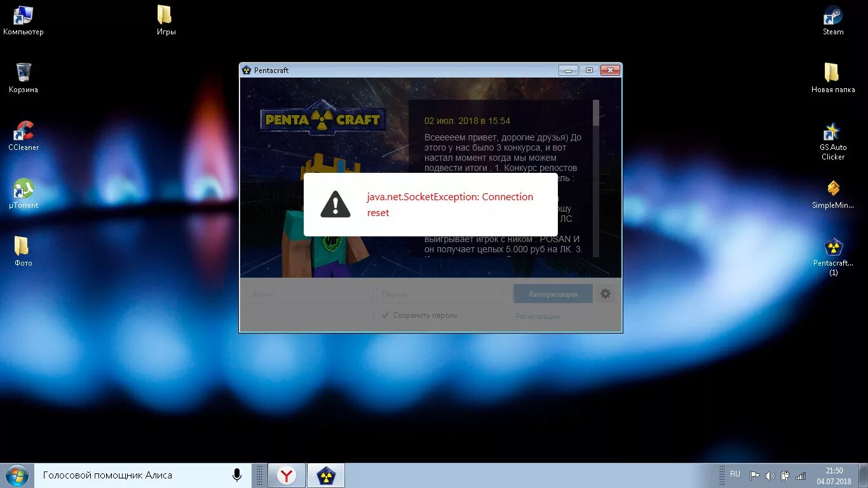This screenshot has width=868, height=488.
Task: Click the Action Center flag tray icon
Action: tap(755, 475)
